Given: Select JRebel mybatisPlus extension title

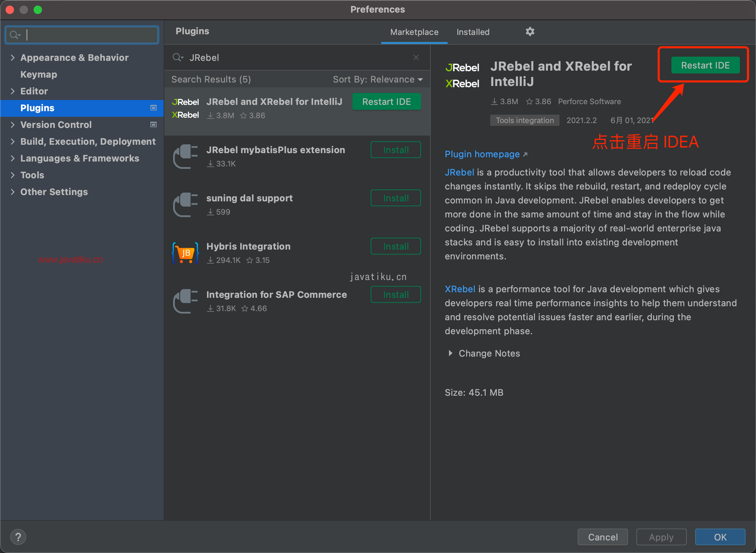Looking at the screenshot, I should coord(276,150).
